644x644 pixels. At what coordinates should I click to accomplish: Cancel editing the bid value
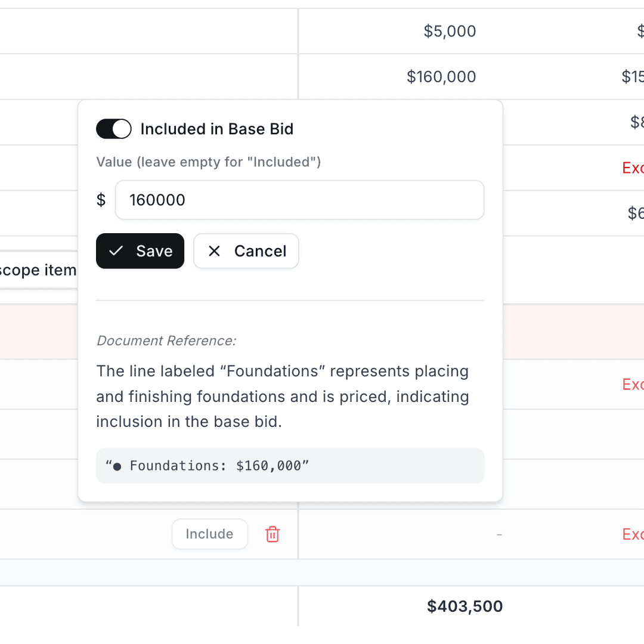coord(246,251)
